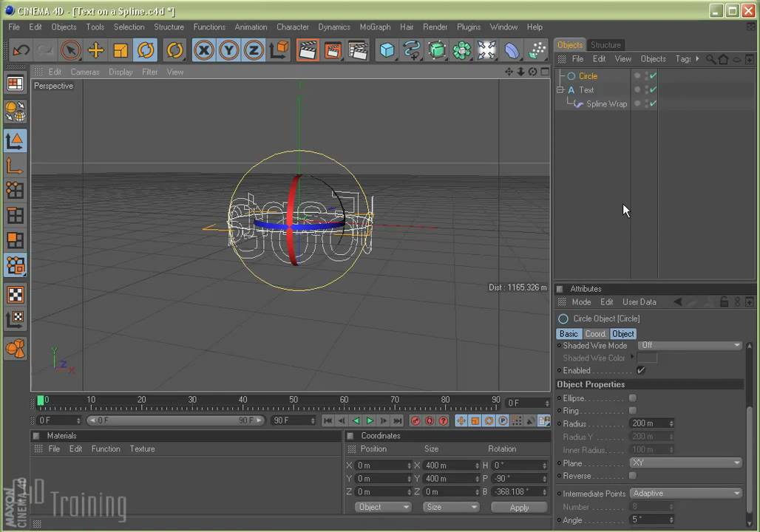Toggle Y axis lock

point(228,50)
